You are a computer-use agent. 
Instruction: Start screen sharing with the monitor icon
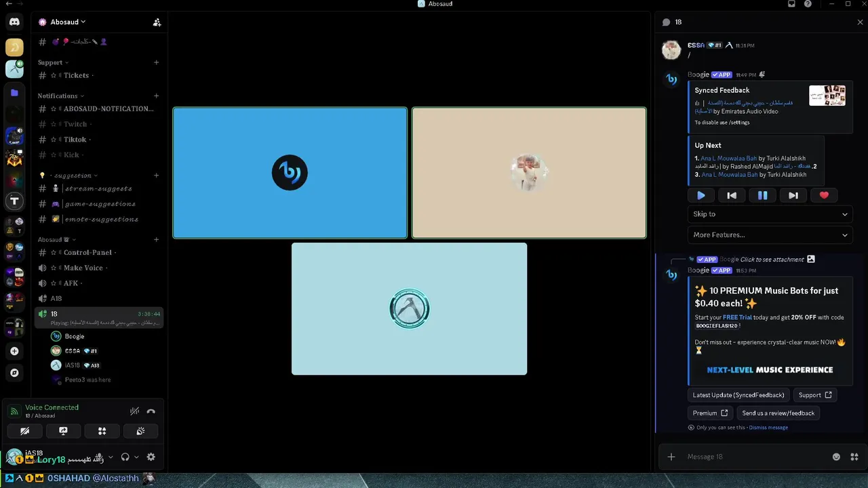click(x=63, y=430)
